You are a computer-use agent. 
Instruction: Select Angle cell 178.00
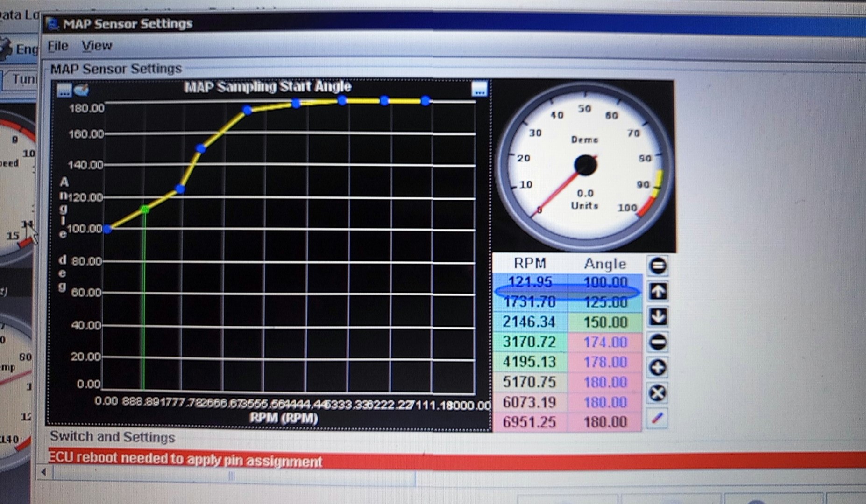(x=605, y=362)
